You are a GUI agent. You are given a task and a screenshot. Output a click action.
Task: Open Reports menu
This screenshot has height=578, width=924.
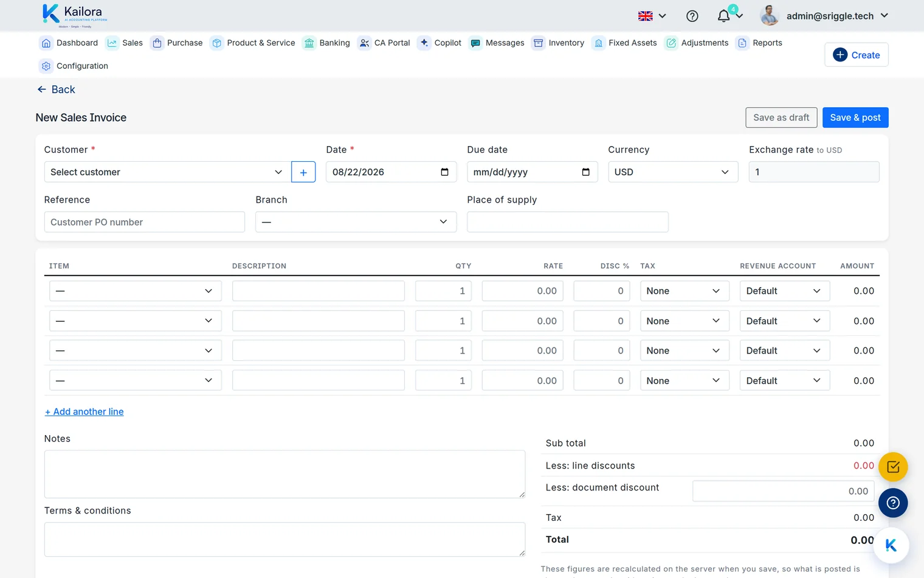pyautogui.click(x=759, y=43)
